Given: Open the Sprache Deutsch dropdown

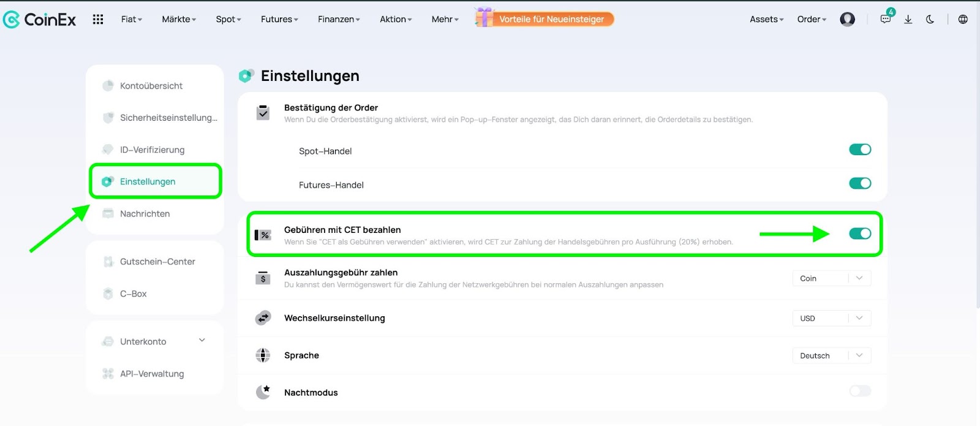Looking at the screenshot, I should 831,356.
